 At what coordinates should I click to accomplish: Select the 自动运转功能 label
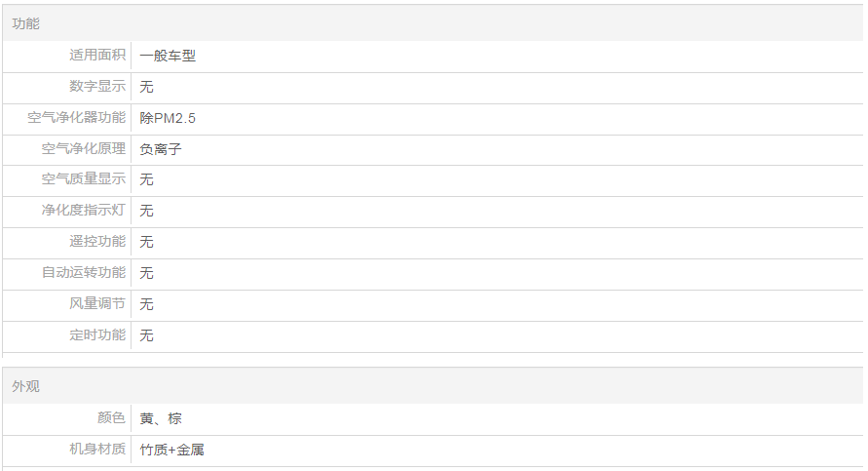84,273
